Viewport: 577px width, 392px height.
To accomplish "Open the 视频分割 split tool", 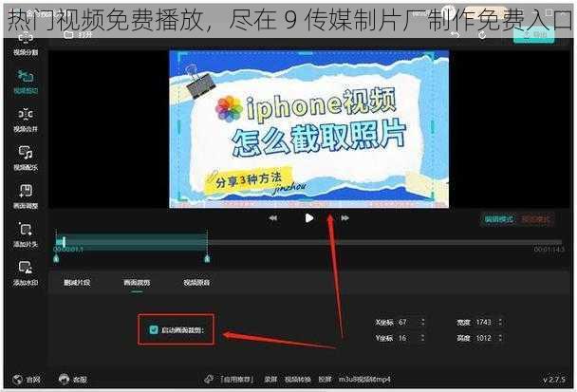I will pyautogui.click(x=26, y=45).
